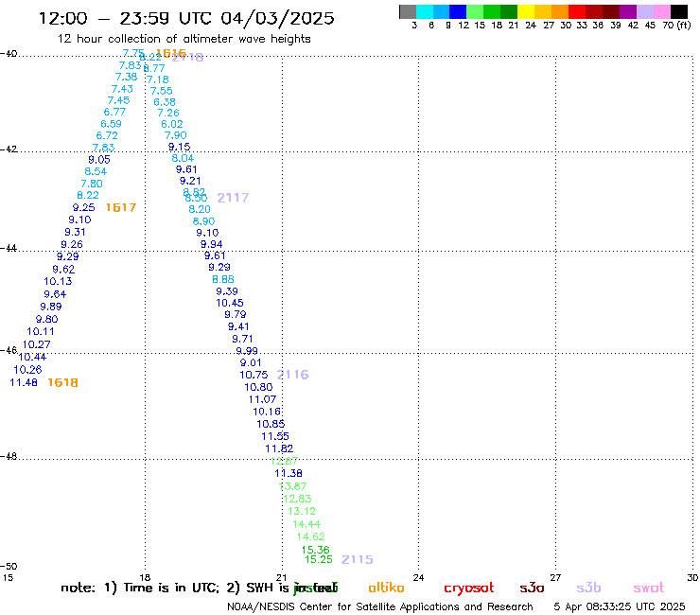Screen dimensions: 700x615
Task: Click the orange time label '1618'
Action: [x=63, y=383]
